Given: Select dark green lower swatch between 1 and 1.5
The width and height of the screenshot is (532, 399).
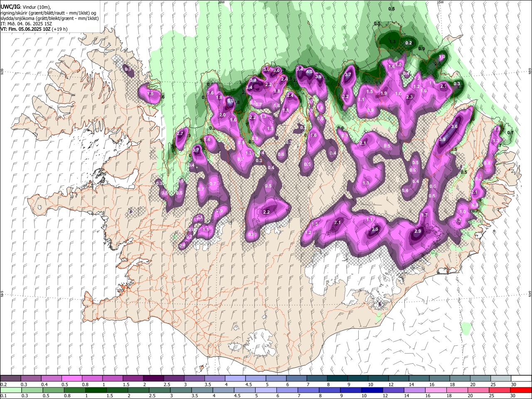Looking at the screenshot, I should [x=96, y=390].
